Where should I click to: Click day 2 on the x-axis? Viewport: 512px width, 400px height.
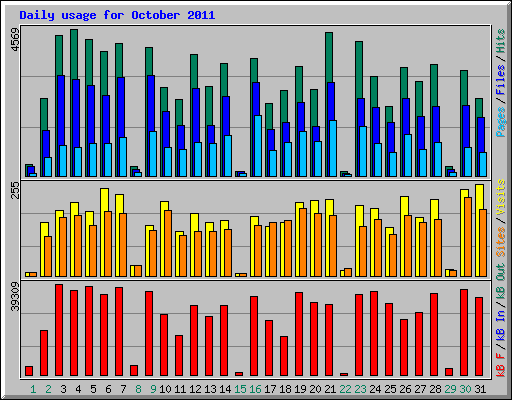pyautogui.click(x=48, y=389)
